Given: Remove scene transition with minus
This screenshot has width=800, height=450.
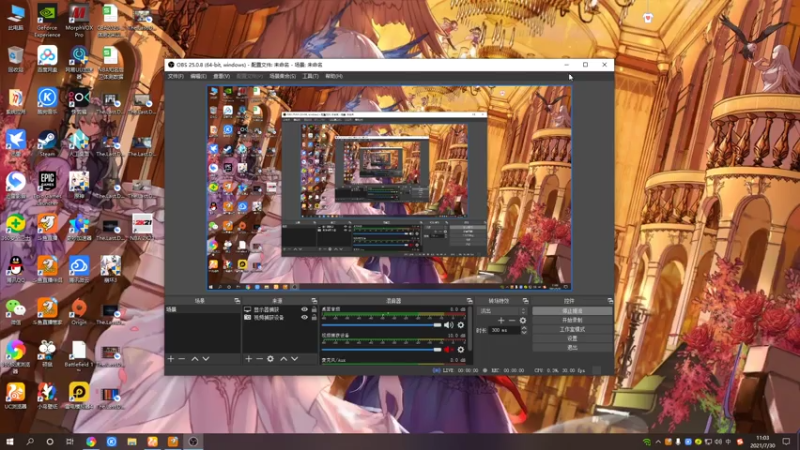Looking at the screenshot, I should click(x=512, y=320).
